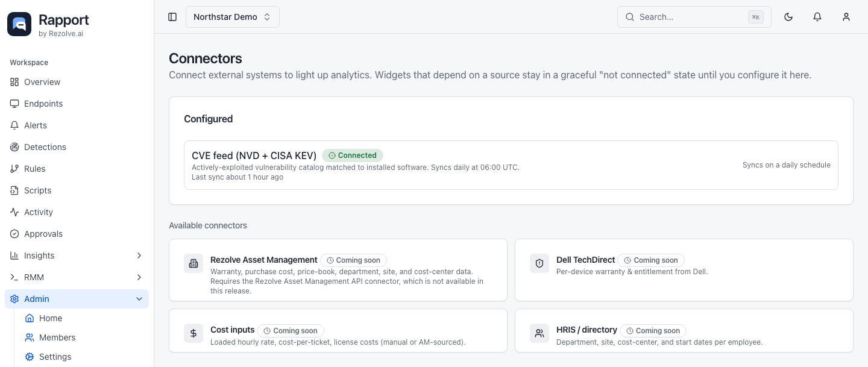
Task: Click the Connected status badge
Action: pyautogui.click(x=353, y=155)
